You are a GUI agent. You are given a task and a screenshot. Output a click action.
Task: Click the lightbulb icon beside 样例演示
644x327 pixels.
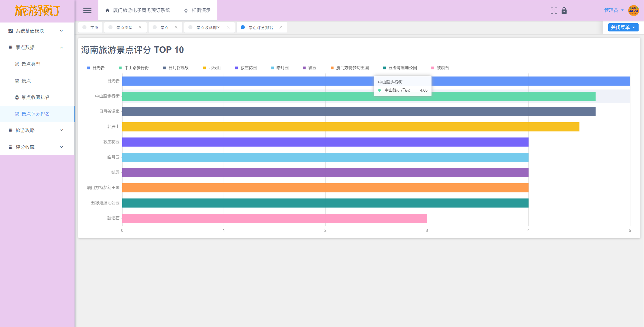coord(186,10)
